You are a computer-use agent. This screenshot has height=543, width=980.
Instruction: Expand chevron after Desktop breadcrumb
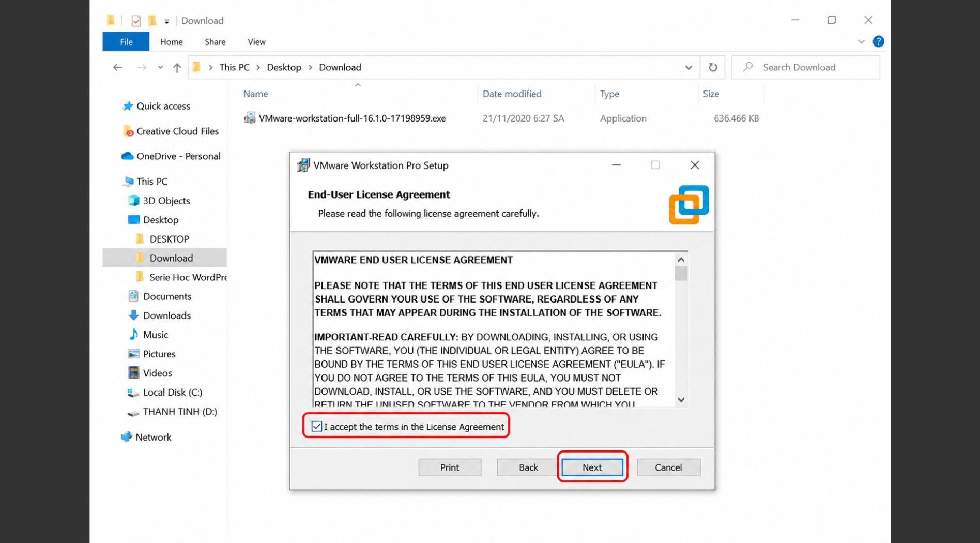(x=310, y=67)
